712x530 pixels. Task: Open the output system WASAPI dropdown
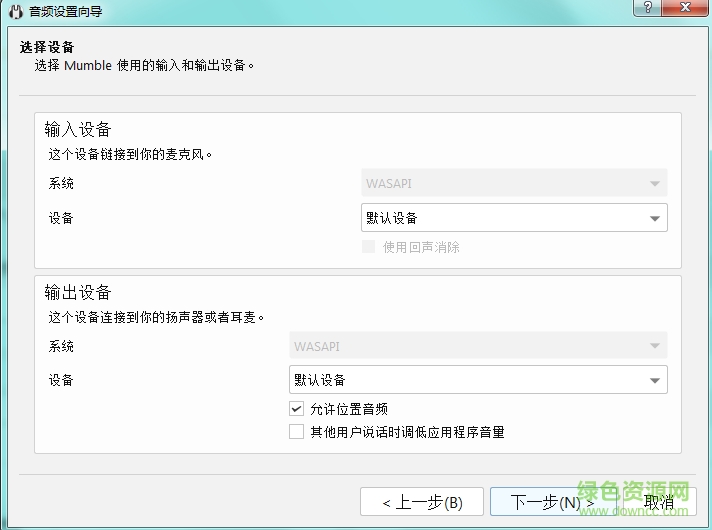478,346
